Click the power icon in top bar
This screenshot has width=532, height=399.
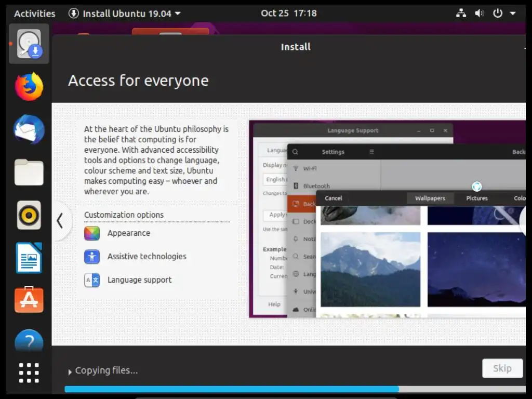point(497,13)
